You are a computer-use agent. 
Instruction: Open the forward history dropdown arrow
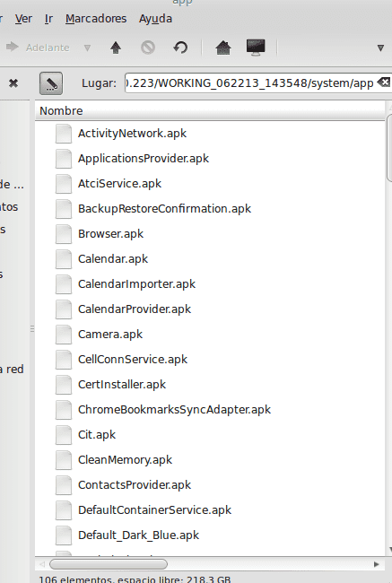click(x=87, y=48)
